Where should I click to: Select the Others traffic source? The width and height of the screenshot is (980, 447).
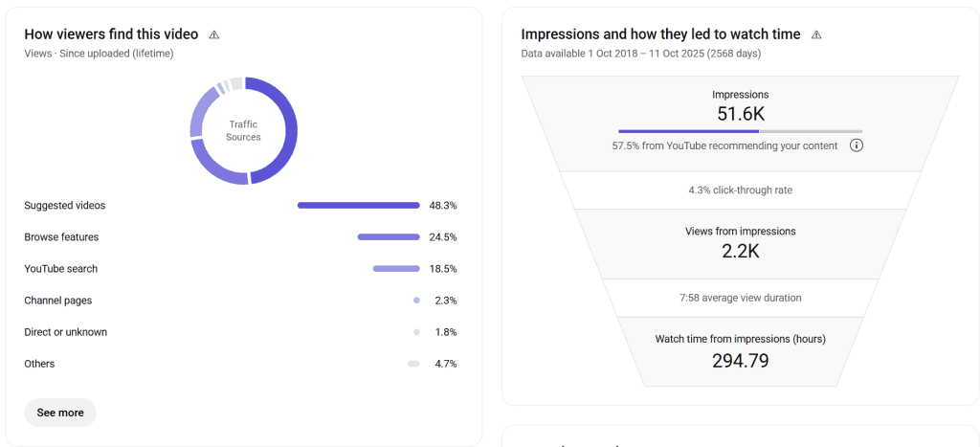point(39,364)
